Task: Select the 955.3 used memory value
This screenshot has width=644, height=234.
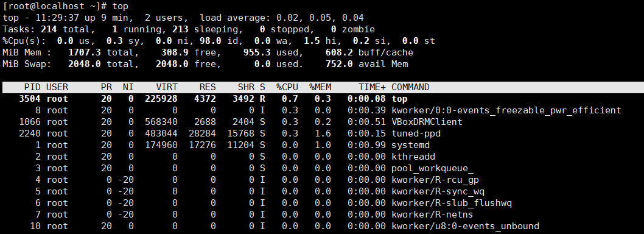Action: pyautogui.click(x=257, y=52)
